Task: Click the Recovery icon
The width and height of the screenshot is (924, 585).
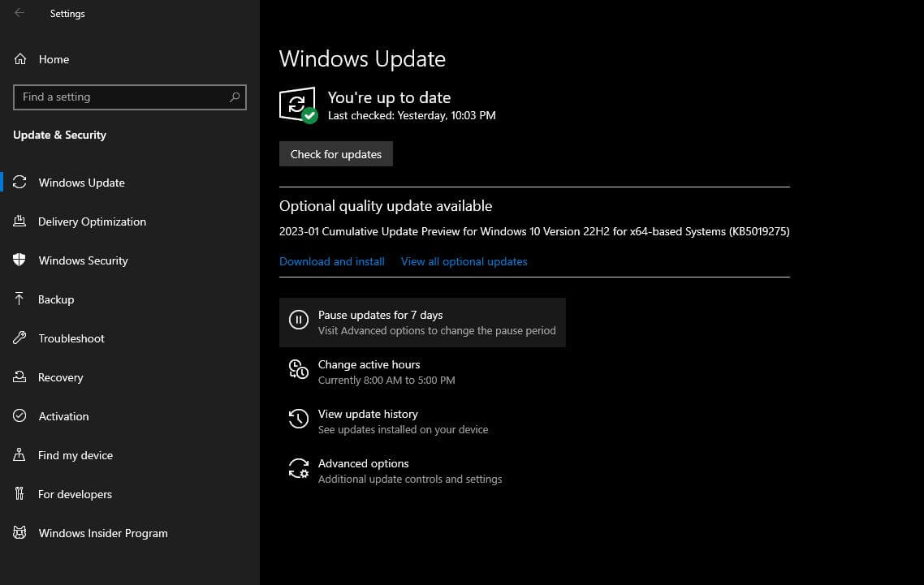Action: point(19,376)
